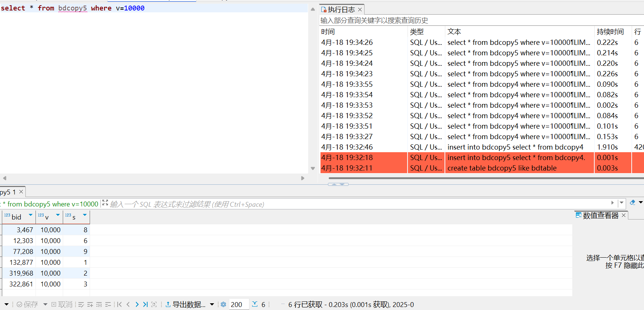The width and height of the screenshot is (644, 310).
Task: Select the 19:34:26 log entry
Action: pos(482,42)
